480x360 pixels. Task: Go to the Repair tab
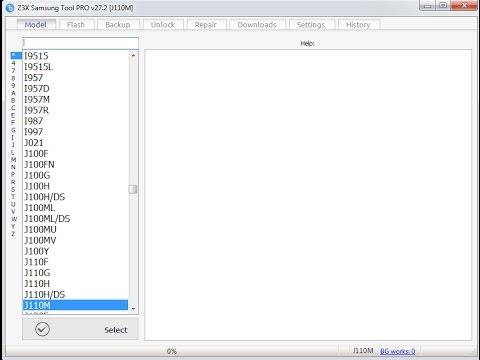coord(206,25)
